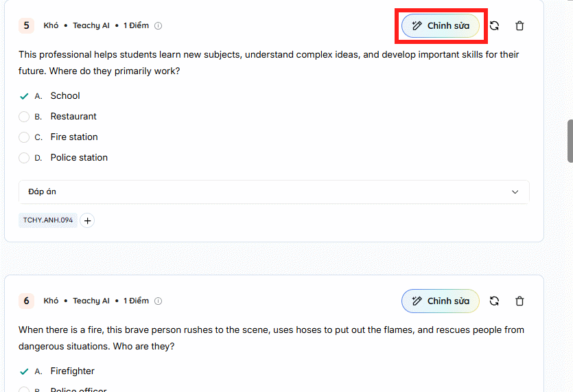The height and width of the screenshot is (392, 573).
Task: Click the regenerate icon for question 5
Action: point(494,26)
